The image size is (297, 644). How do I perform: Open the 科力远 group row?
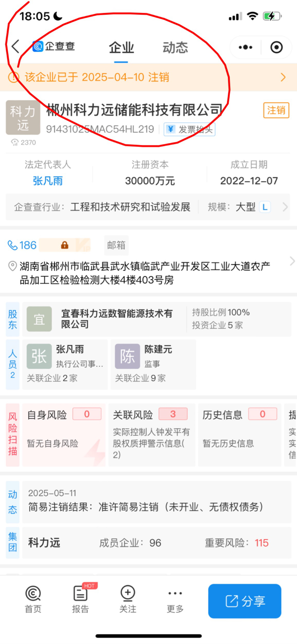coord(156,542)
